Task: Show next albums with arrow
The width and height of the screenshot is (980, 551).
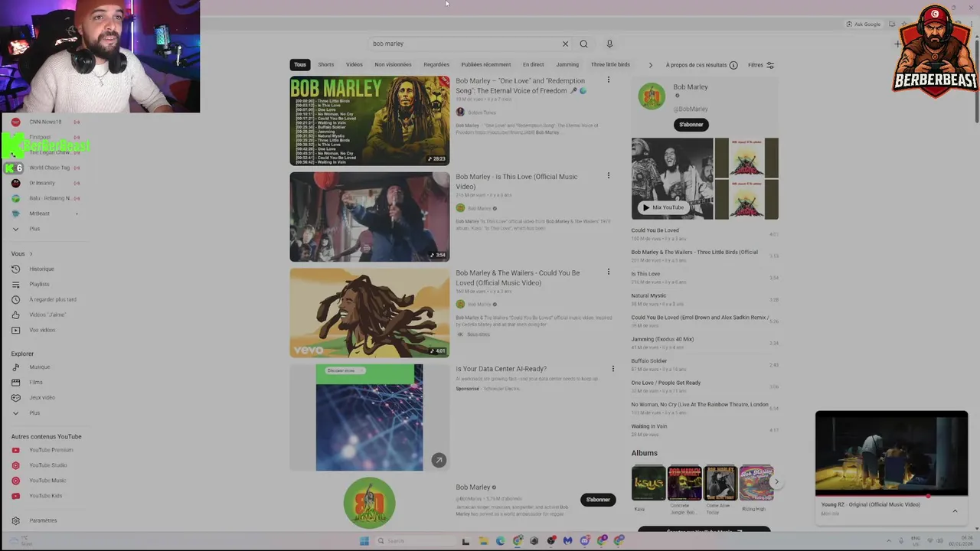Action: (x=776, y=482)
